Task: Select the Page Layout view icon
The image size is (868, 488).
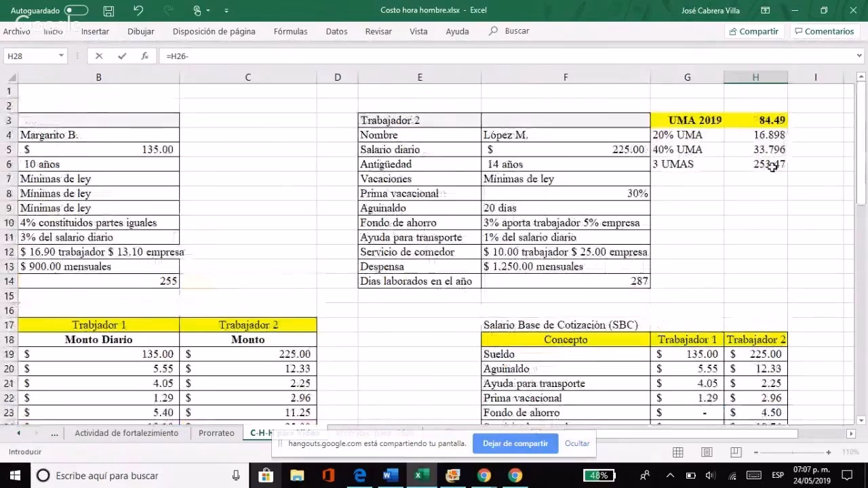Action: 707,452
